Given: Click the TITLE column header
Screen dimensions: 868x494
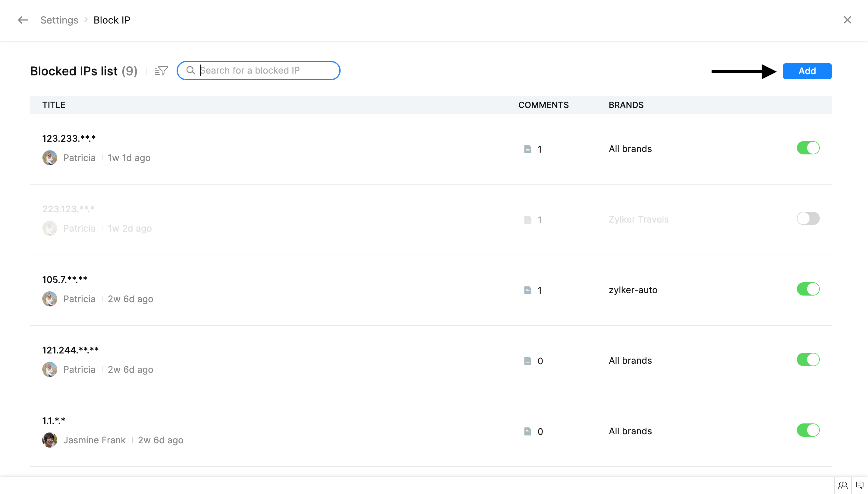Looking at the screenshot, I should coord(54,105).
